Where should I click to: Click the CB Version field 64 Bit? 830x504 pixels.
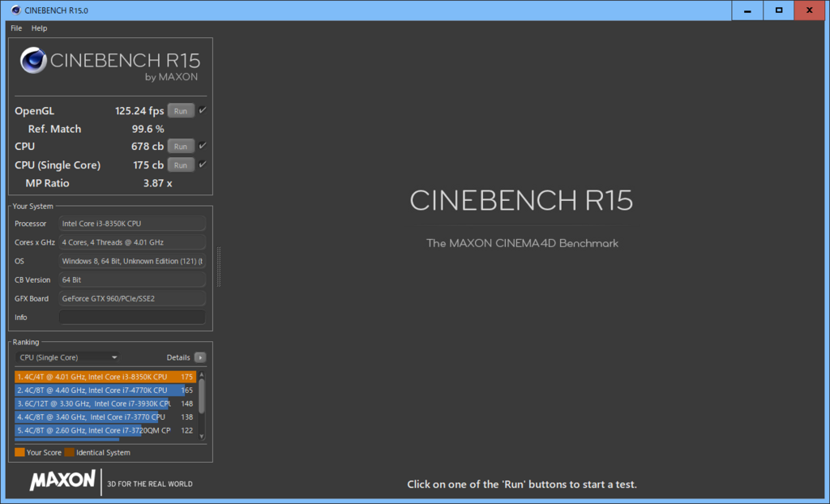[x=132, y=280]
